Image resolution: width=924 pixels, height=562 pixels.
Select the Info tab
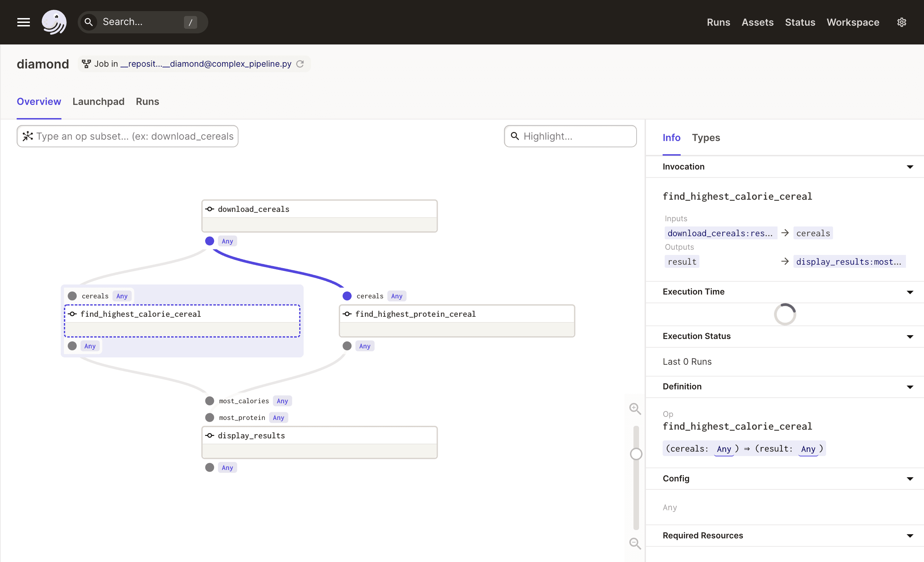[671, 138]
